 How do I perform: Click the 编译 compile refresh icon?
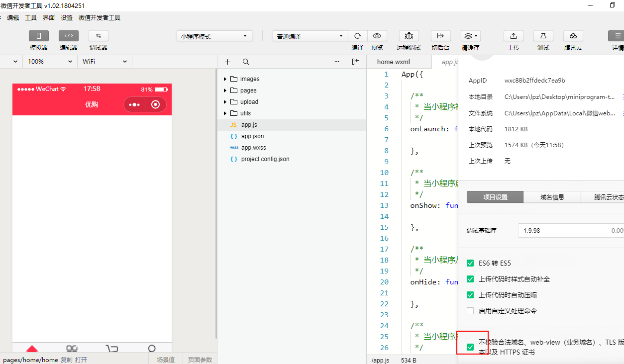pyautogui.click(x=357, y=36)
